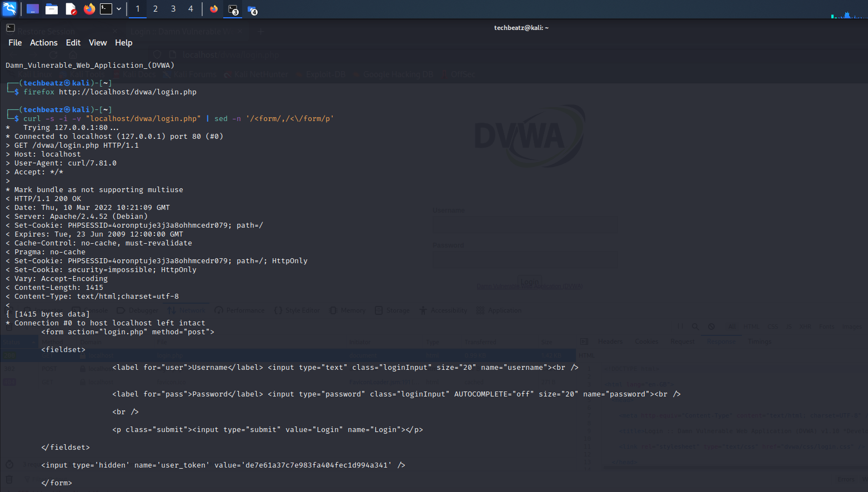The height and width of the screenshot is (492, 868).
Task: Click the 'Vary: Accept-Encoding' line
Action: click(x=57, y=279)
